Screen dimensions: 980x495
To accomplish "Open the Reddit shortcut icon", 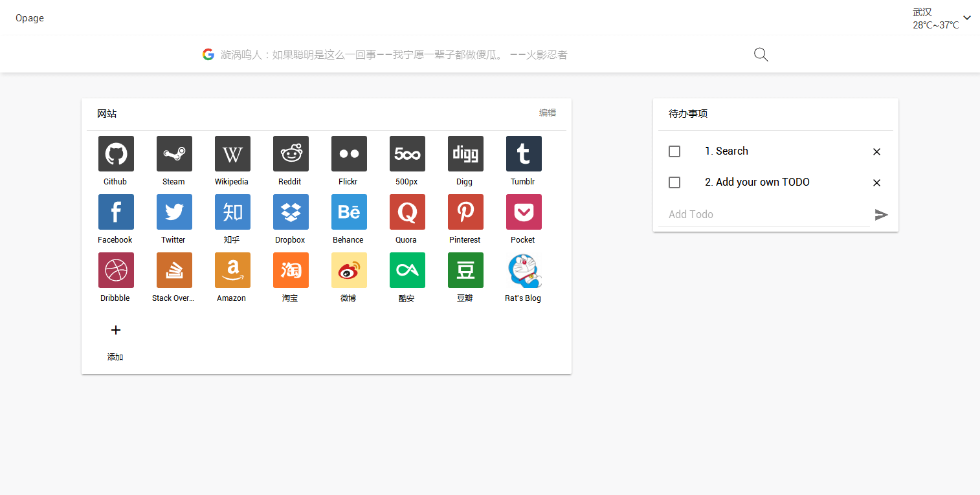I will pos(291,153).
